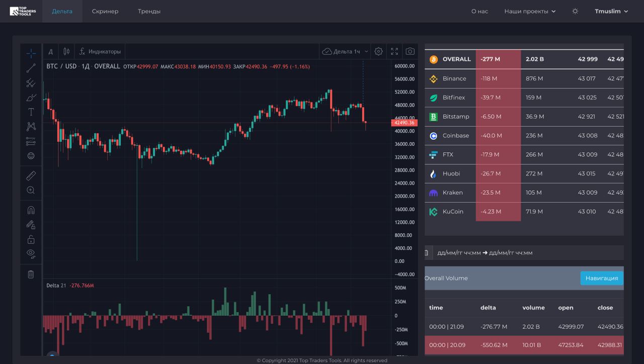Click the Bitfinex leaf logo icon
The height and width of the screenshot is (364, 644).
(x=433, y=98)
